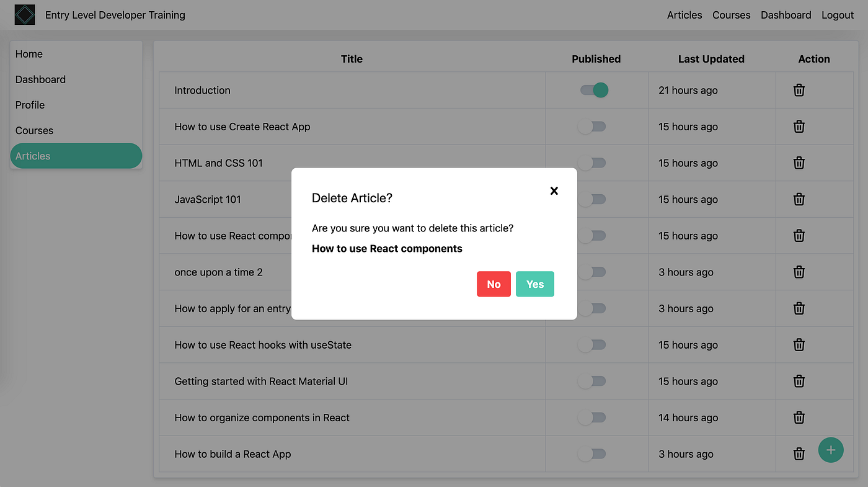The image size is (868, 487).
Task: Cancel the deletion by clicking No
Action: (x=494, y=284)
